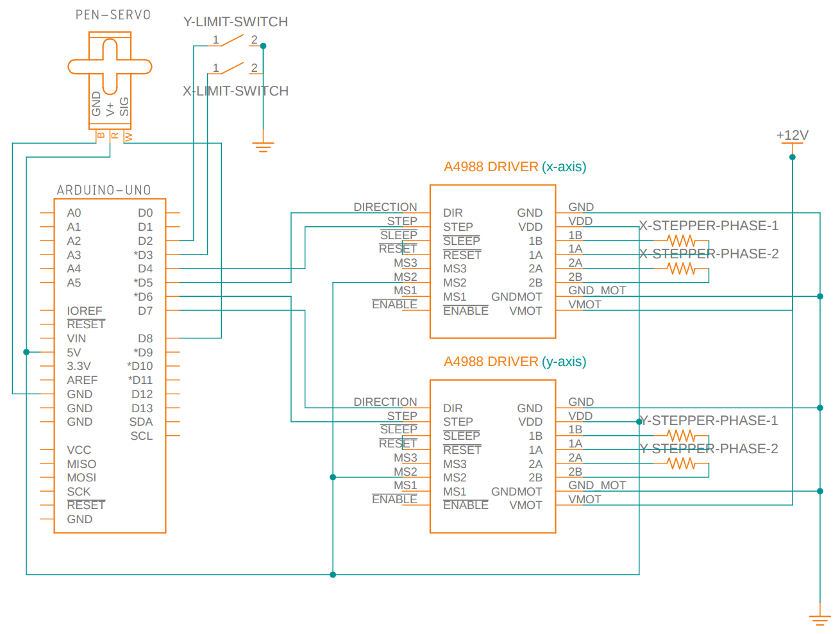Click the servo SIG pin label
The height and width of the screenshot is (634, 840).
click(x=124, y=106)
